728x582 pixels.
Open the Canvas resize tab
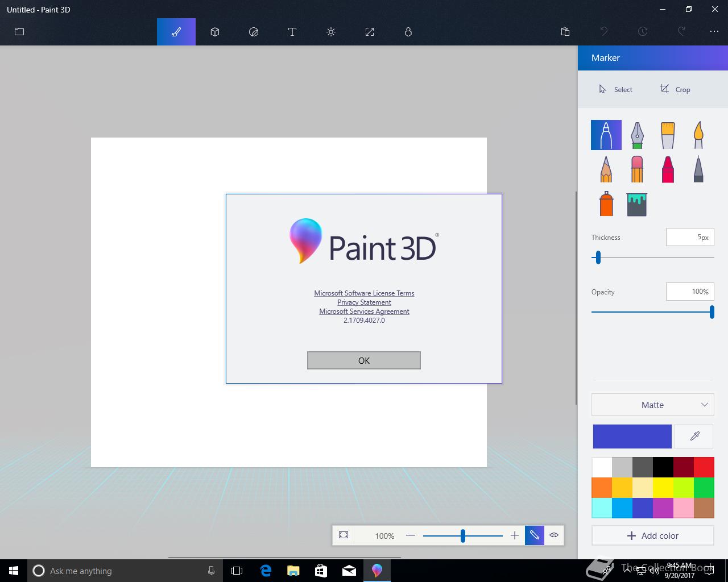click(x=370, y=32)
